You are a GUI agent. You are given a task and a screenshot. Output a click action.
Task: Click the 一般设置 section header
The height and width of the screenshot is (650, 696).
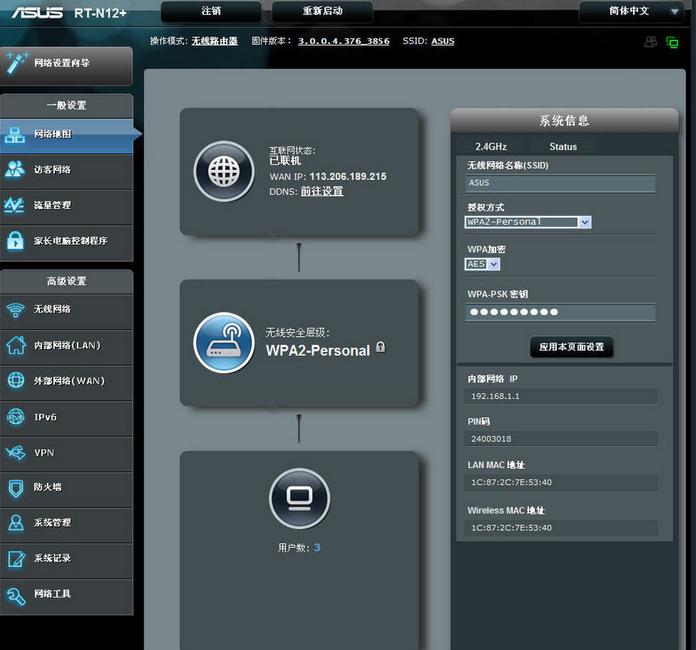(x=67, y=106)
